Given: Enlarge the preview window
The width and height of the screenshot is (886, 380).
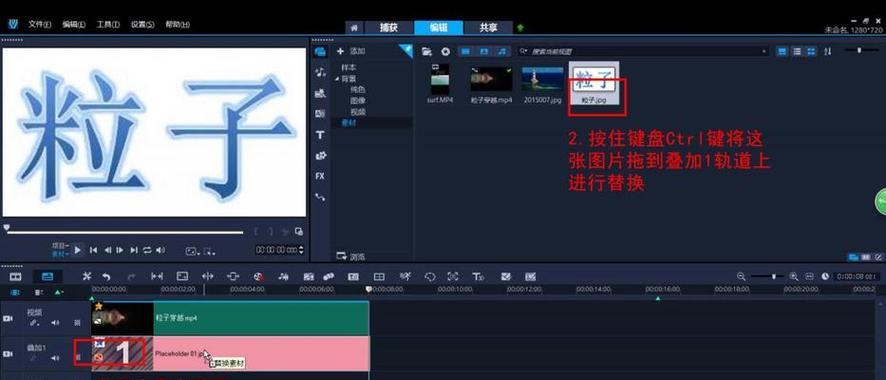Looking at the screenshot, I should pos(299,232).
